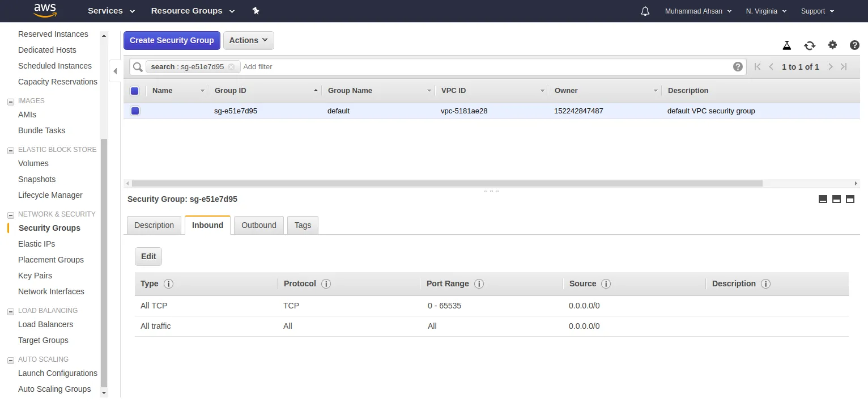Switch to the Tags tab

click(303, 225)
